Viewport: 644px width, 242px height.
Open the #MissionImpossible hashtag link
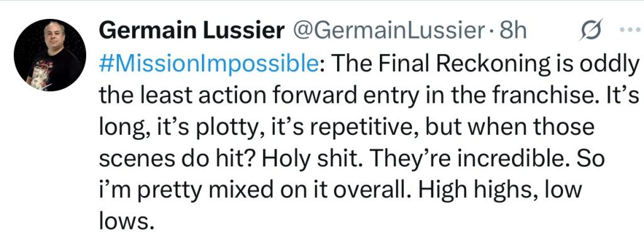tap(209, 64)
